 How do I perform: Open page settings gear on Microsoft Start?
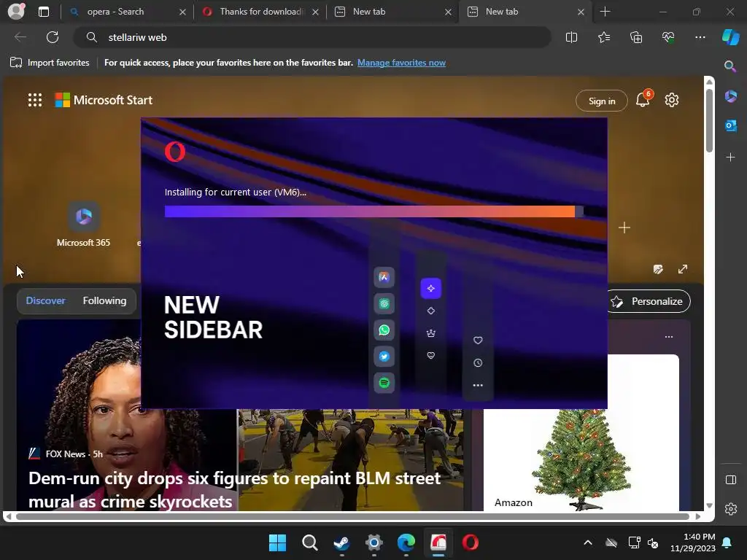coord(672,100)
